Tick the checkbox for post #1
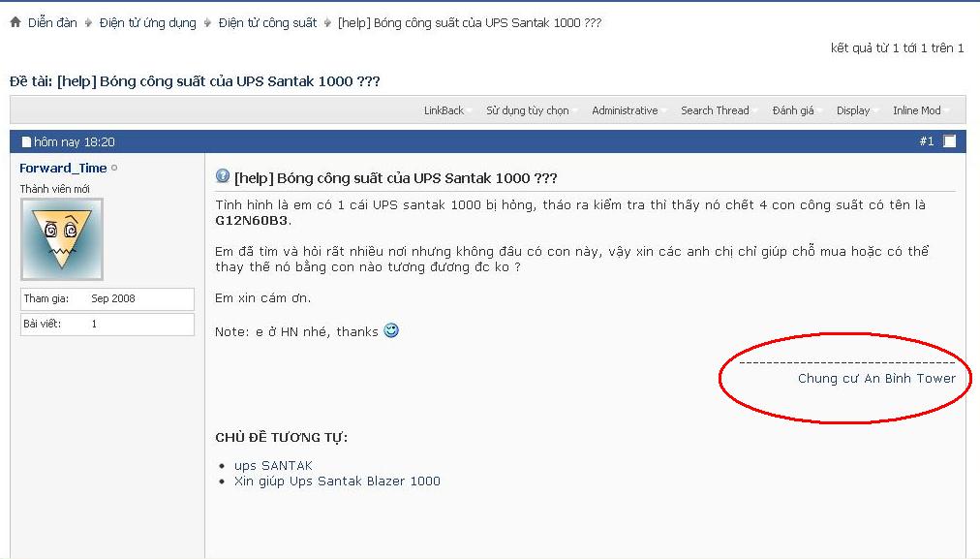 pos(949,141)
